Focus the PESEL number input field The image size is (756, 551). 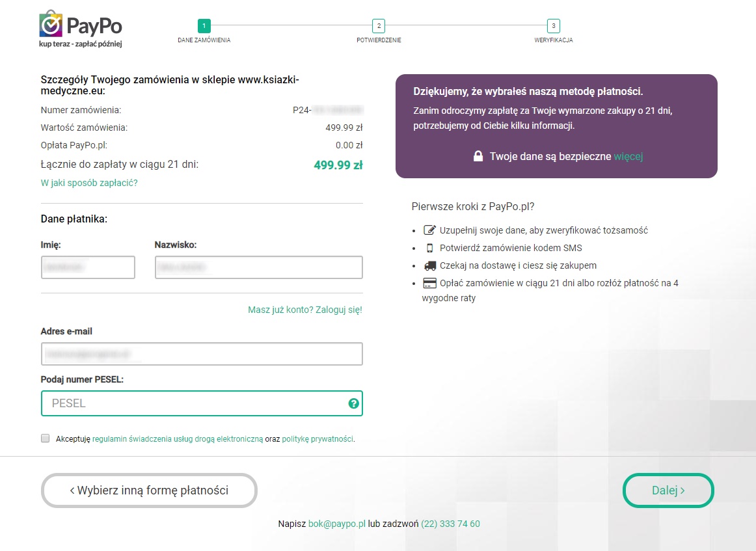pyautogui.click(x=202, y=403)
